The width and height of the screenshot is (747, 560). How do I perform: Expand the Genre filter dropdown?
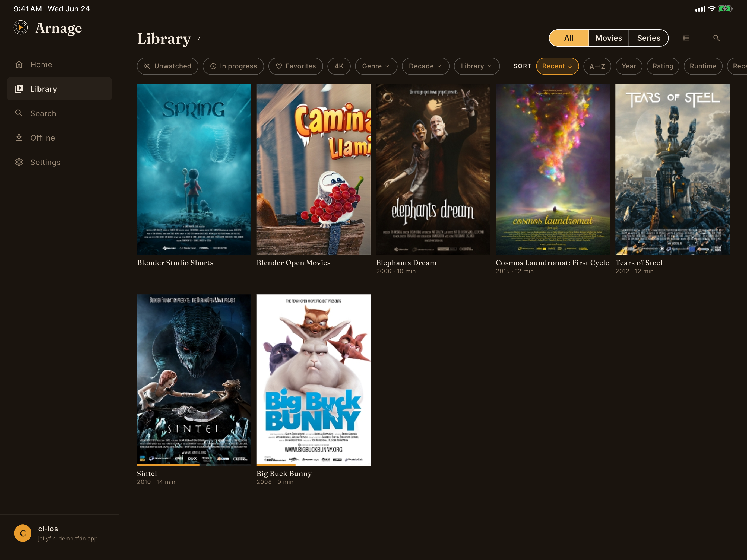(x=376, y=66)
